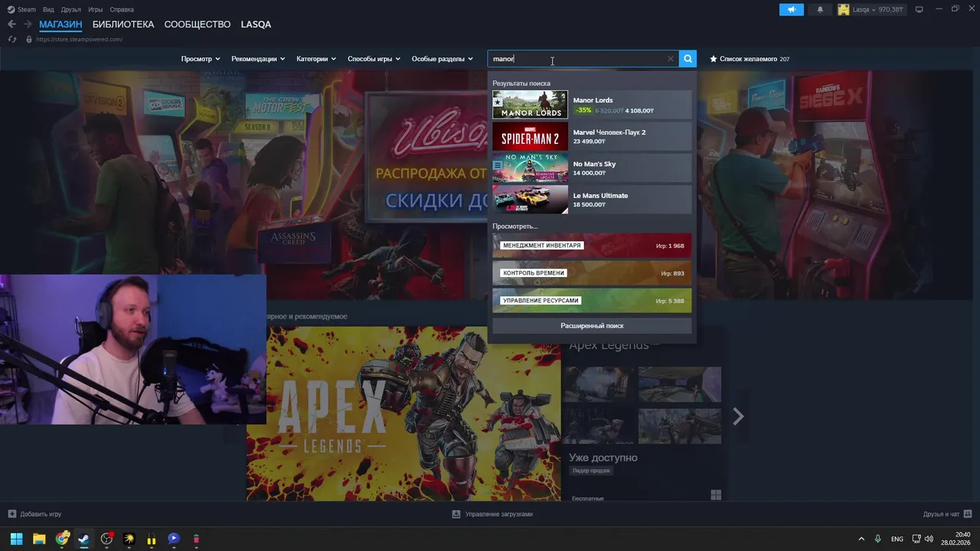Click the wallet balance 970,38₸
The height and width of the screenshot is (551, 980).
tap(891, 9)
